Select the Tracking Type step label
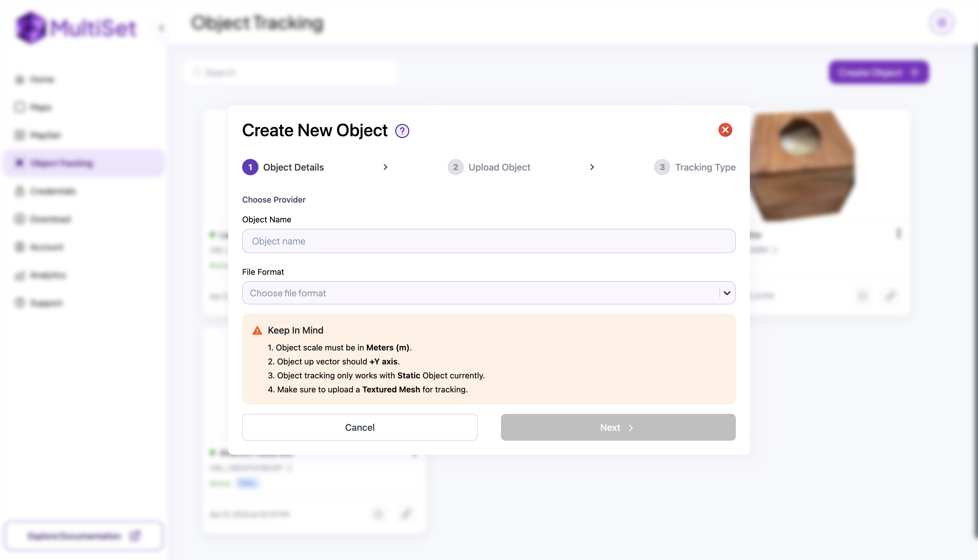The height and width of the screenshot is (560, 978). (705, 167)
